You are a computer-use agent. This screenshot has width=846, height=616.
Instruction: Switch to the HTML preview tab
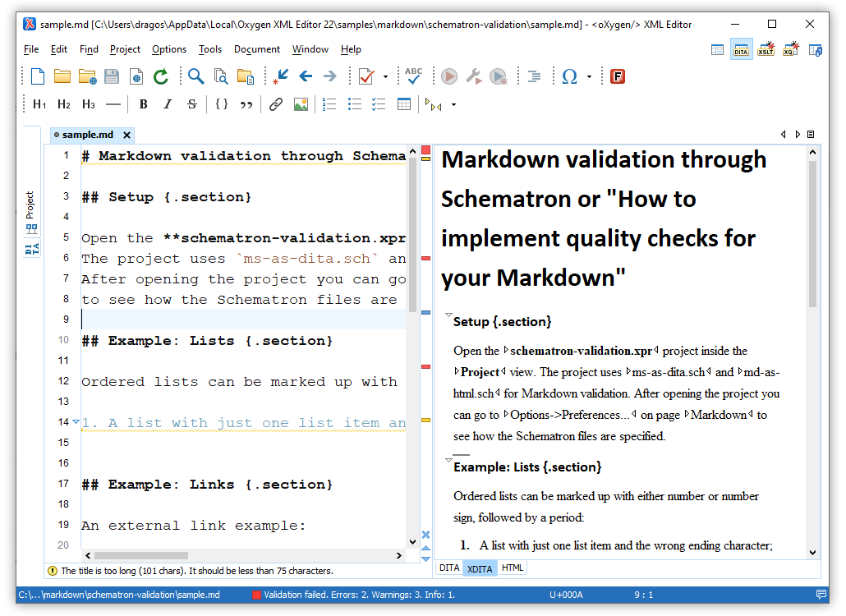[512, 568]
